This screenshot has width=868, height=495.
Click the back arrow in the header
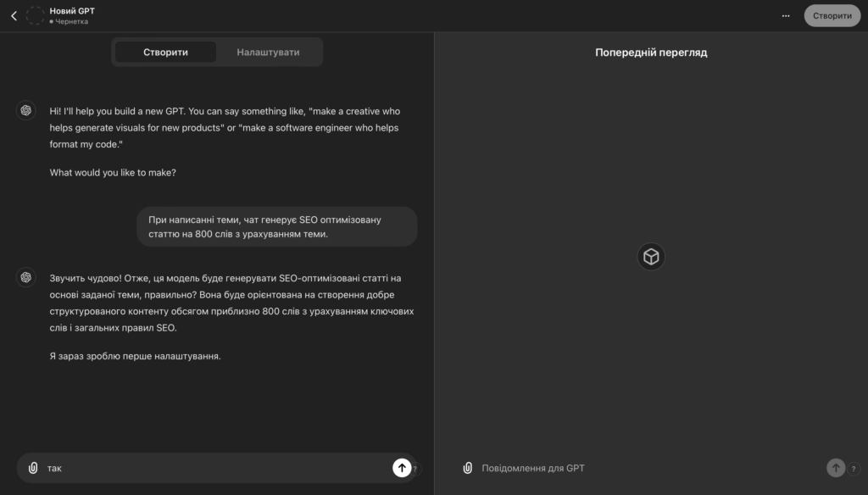(14, 15)
